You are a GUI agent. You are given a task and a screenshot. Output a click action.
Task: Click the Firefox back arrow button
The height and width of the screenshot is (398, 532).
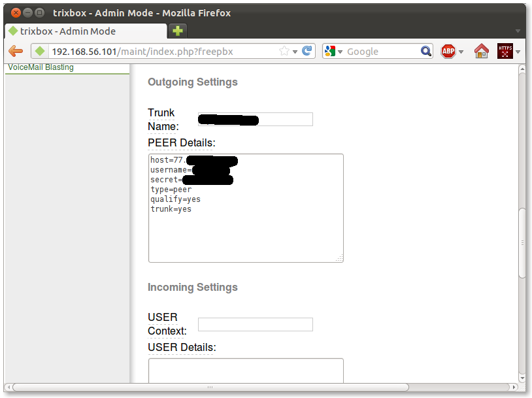[16, 51]
